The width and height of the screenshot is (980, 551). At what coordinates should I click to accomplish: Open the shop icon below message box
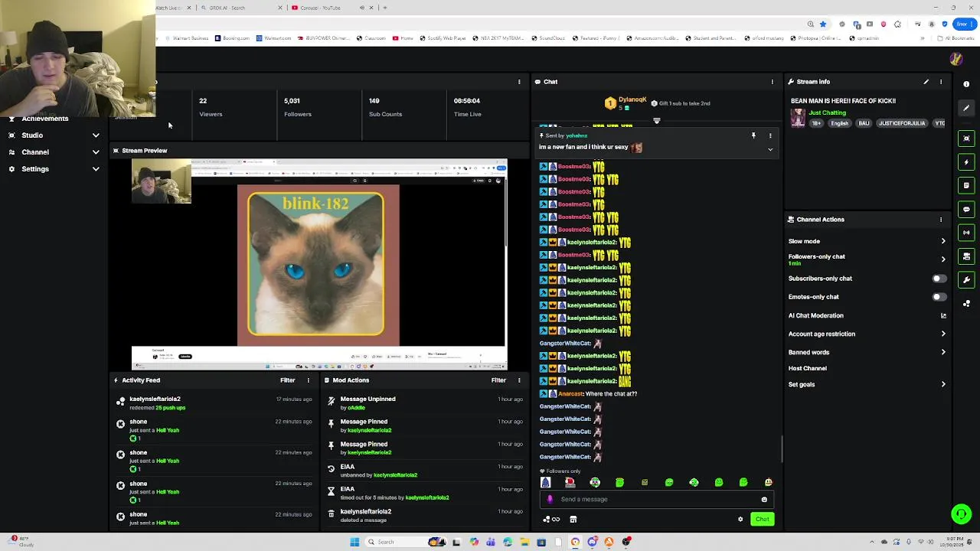pyautogui.click(x=573, y=520)
